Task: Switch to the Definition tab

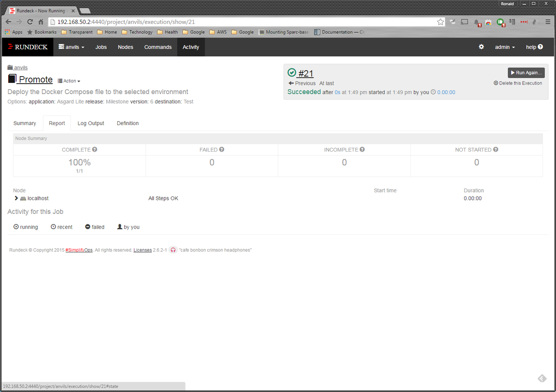Action: (x=128, y=123)
